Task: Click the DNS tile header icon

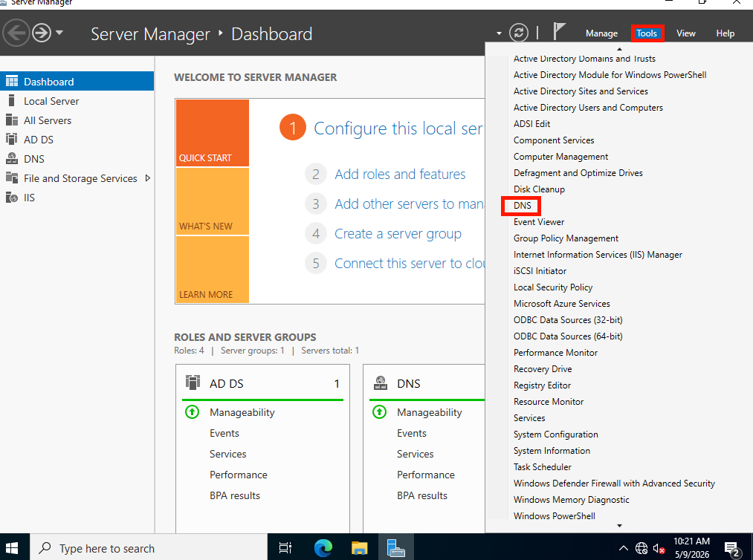Action: [x=381, y=382]
